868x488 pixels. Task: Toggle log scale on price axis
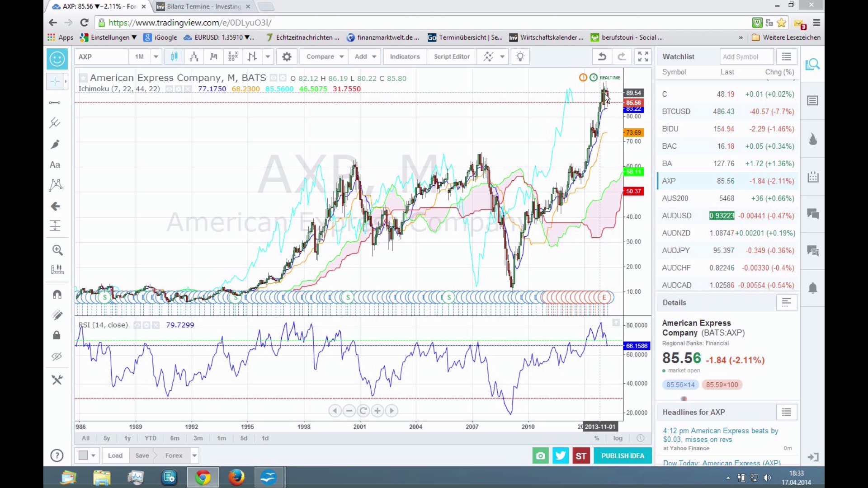[618, 438]
